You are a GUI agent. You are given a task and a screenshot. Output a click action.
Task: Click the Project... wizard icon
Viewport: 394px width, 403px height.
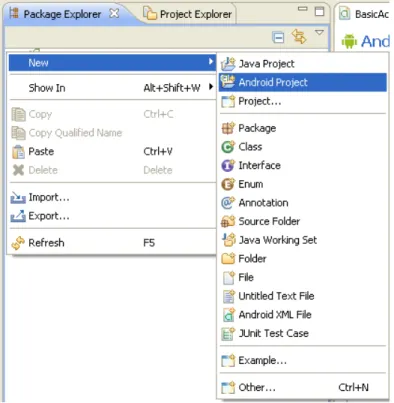click(x=228, y=101)
